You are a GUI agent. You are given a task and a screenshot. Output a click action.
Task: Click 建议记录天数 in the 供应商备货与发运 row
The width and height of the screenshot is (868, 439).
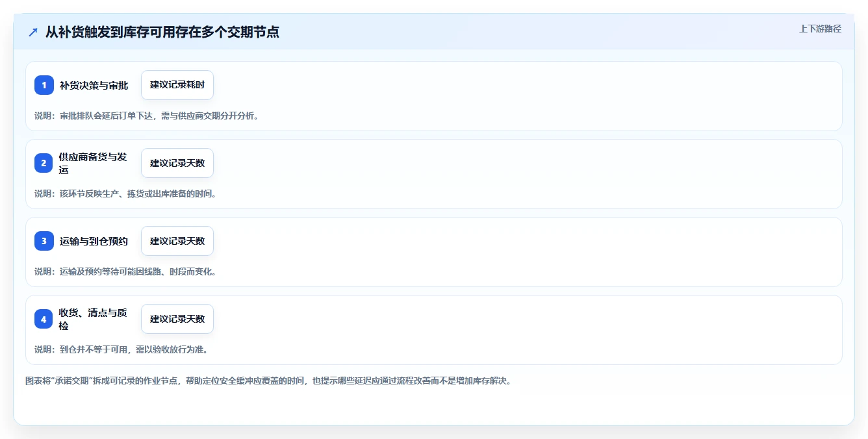[x=177, y=163]
